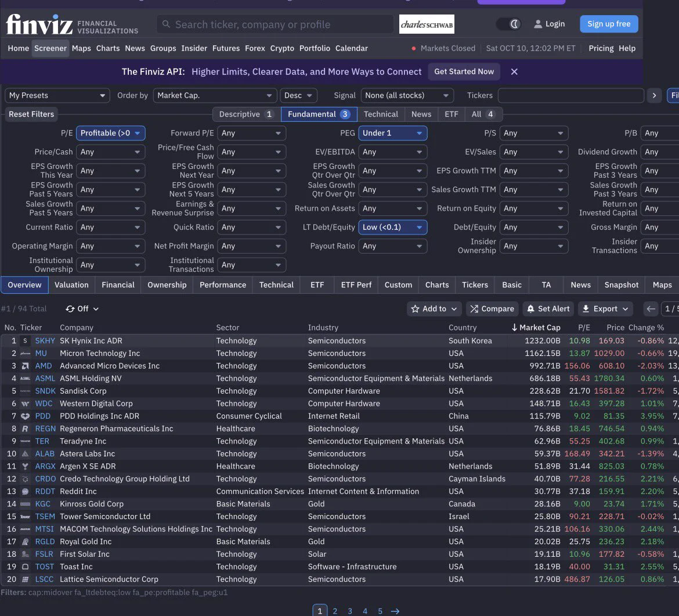Sort by the Market Cap column header
This screenshot has height=616, width=679.
click(x=536, y=327)
